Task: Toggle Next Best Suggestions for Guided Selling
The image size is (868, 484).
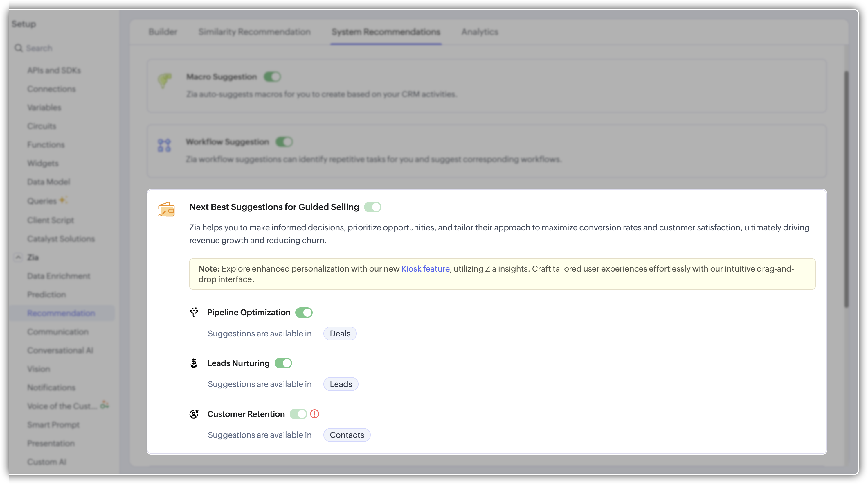Action: tap(372, 207)
